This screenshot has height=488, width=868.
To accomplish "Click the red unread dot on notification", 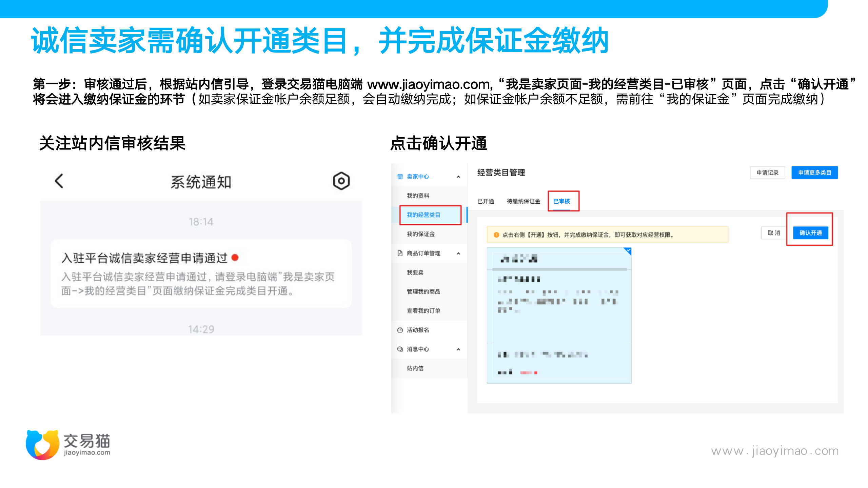I will click(x=235, y=258).
